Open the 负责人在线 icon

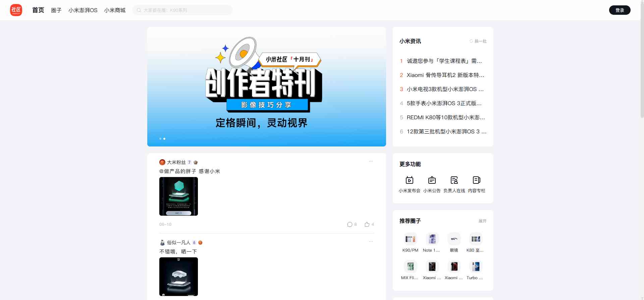(454, 180)
